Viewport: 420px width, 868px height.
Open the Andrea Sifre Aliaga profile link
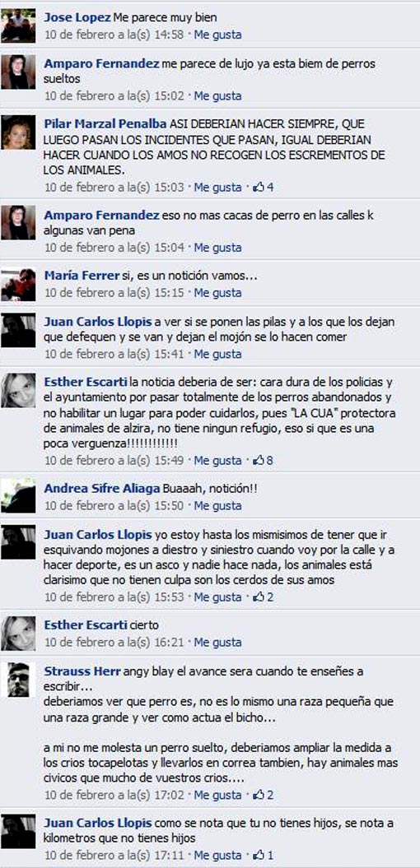click(x=102, y=489)
